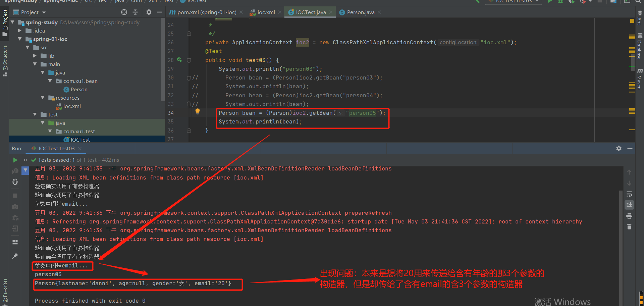Close the Person.java tab
The width and height of the screenshot is (644, 306).
click(x=379, y=12)
